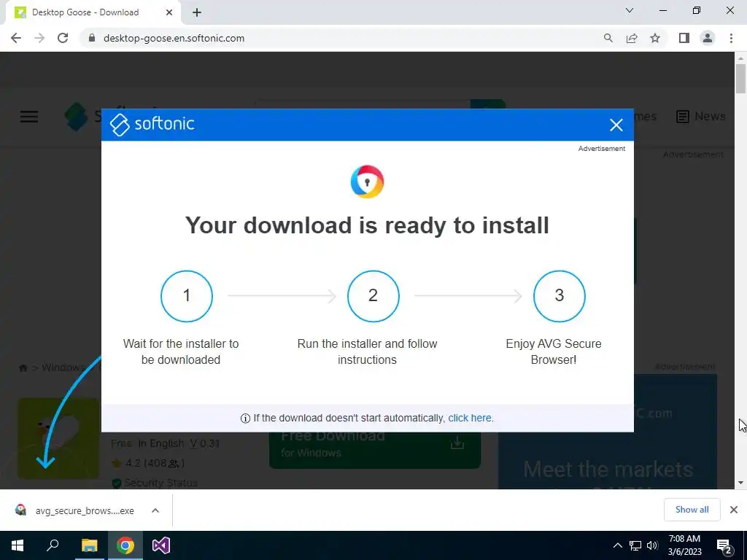Click the info icon beside download notice
The image size is (747, 560).
pos(245,419)
